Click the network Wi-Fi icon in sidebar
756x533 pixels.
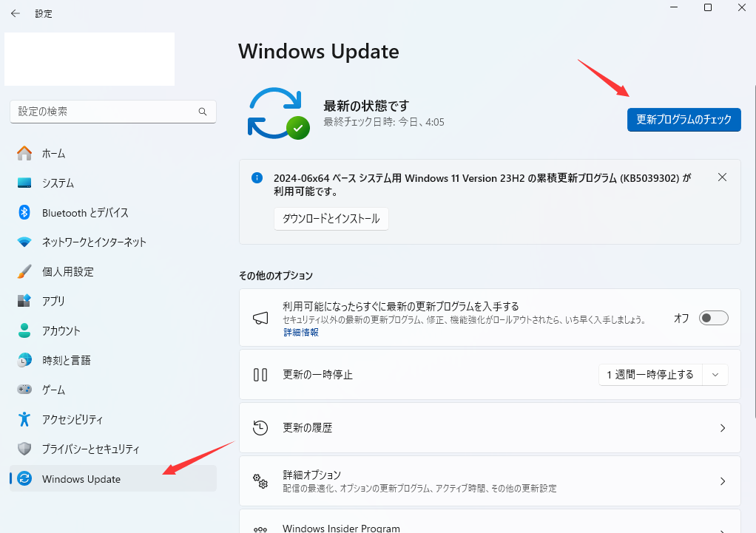click(24, 242)
